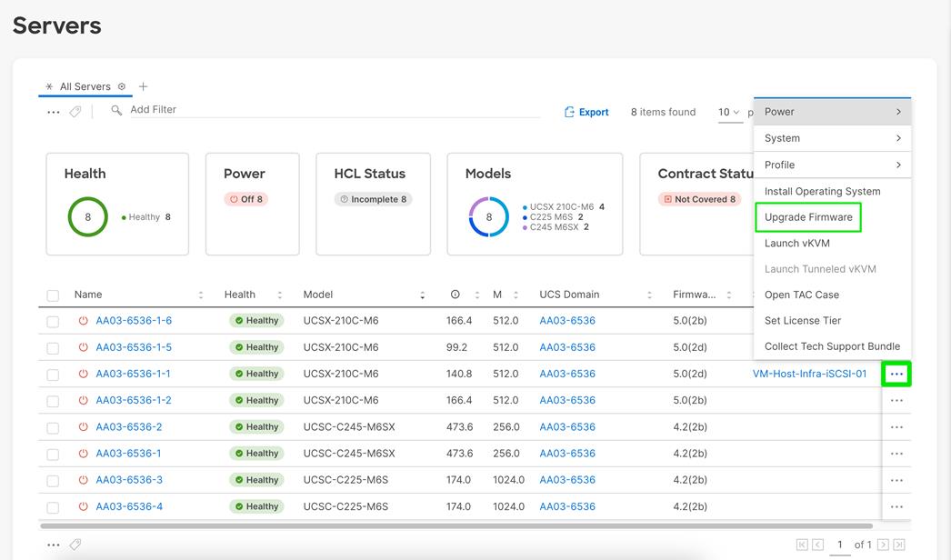Check the box for AA03-6536-1-2

point(53,401)
